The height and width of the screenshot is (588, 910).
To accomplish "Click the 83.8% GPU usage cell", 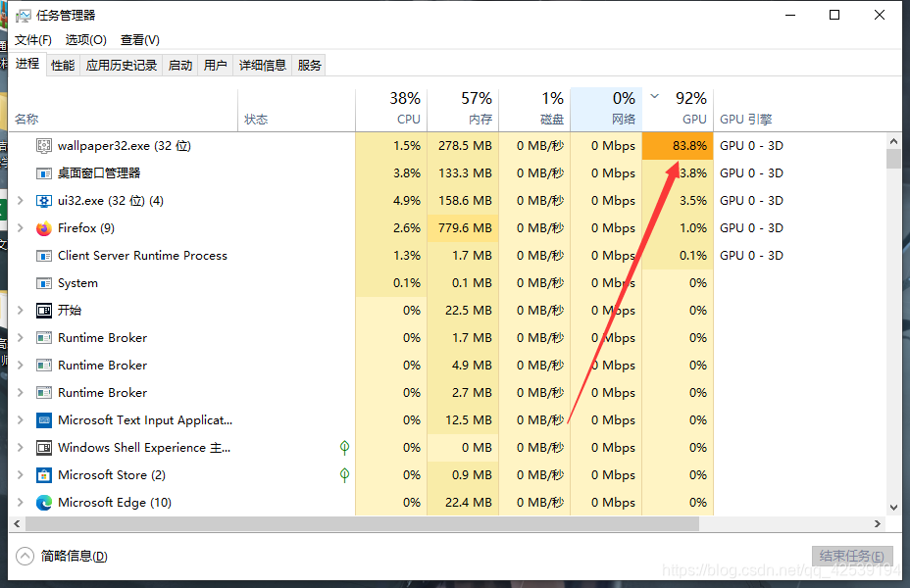I will 678,146.
